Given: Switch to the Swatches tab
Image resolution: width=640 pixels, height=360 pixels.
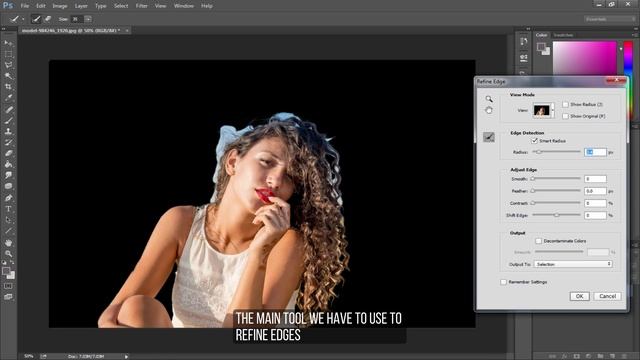Looking at the screenshot, I should [x=563, y=36].
